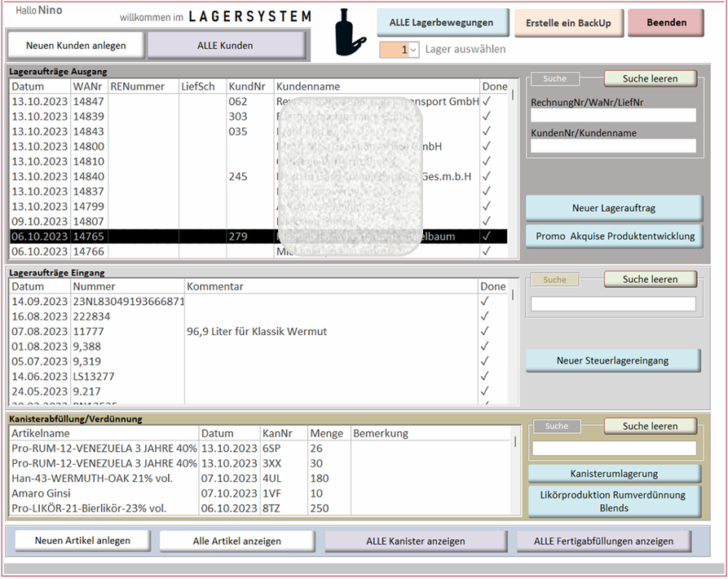The height and width of the screenshot is (579, 728).
Task: Click Alle Artikel anzeigen
Action: click(237, 541)
